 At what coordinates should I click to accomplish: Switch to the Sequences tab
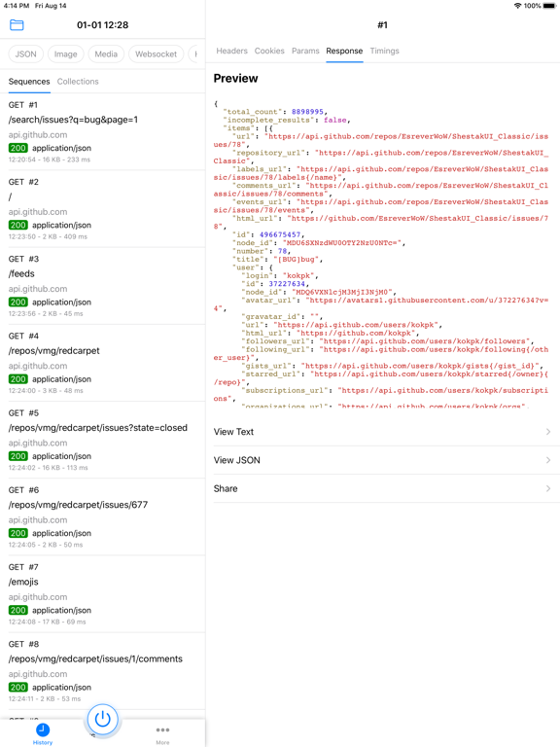pyautogui.click(x=29, y=82)
